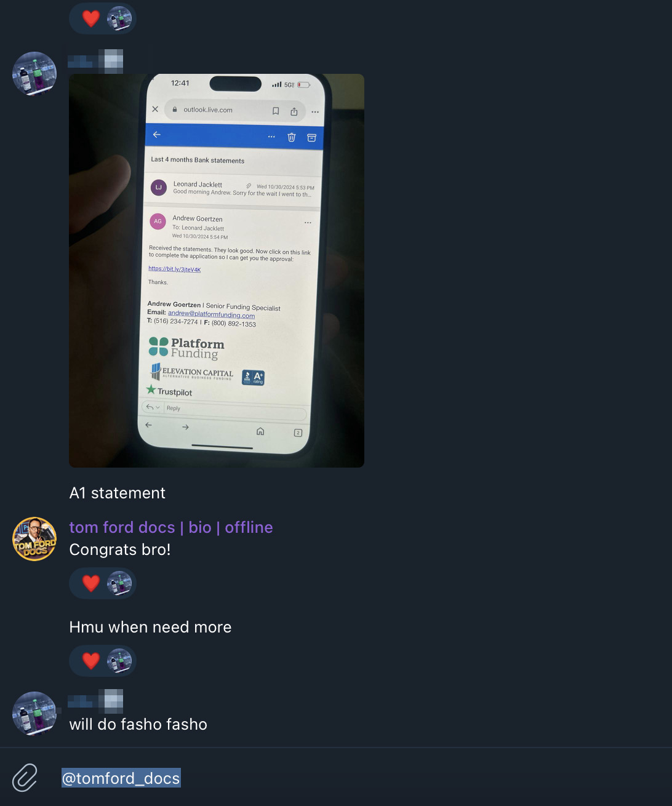672x806 pixels.
Task: Click the paperclip attach file icon
Action: pyautogui.click(x=25, y=778)
